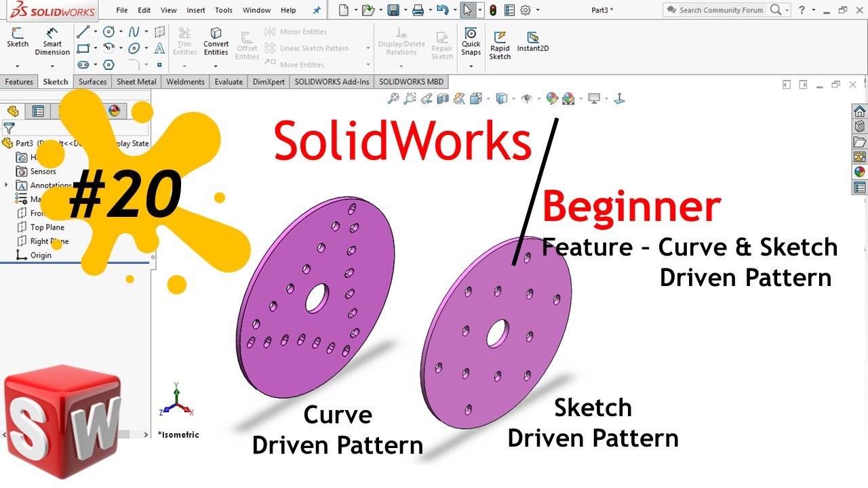Click Convert Entities tool

(x=216, y=41)
